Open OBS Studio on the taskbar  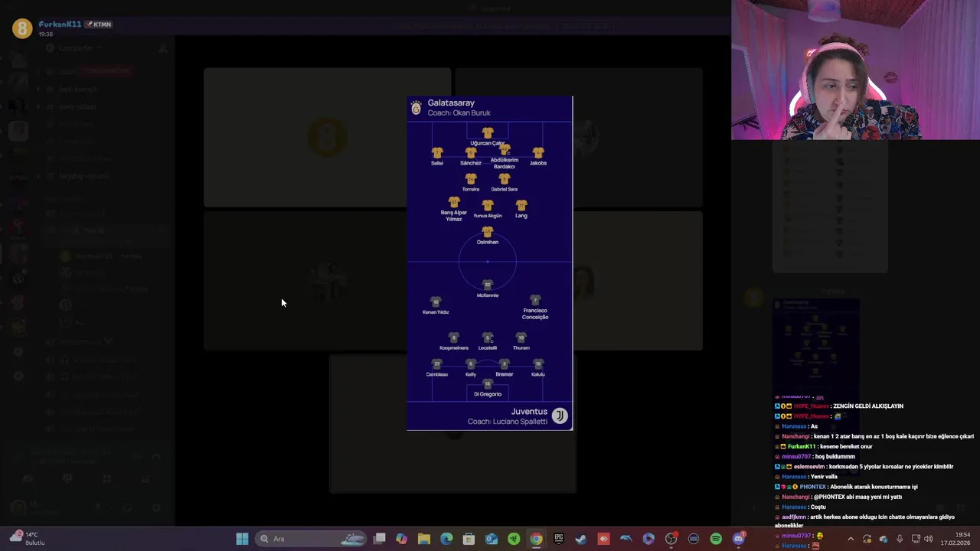671,539
